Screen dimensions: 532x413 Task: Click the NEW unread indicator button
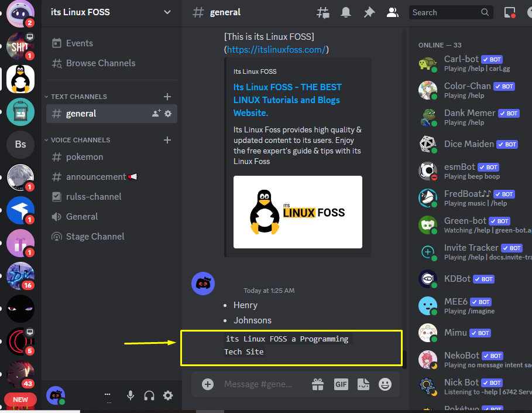point(20,400)
